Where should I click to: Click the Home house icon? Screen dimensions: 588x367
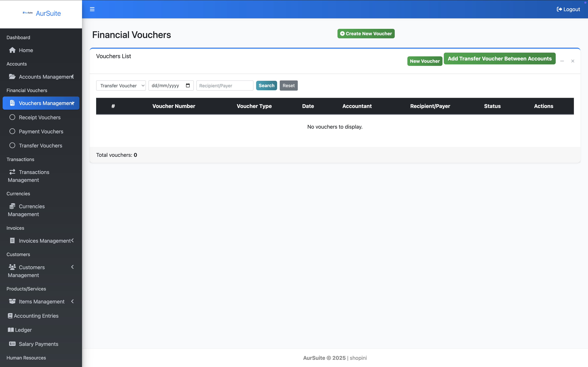point(12,50)
